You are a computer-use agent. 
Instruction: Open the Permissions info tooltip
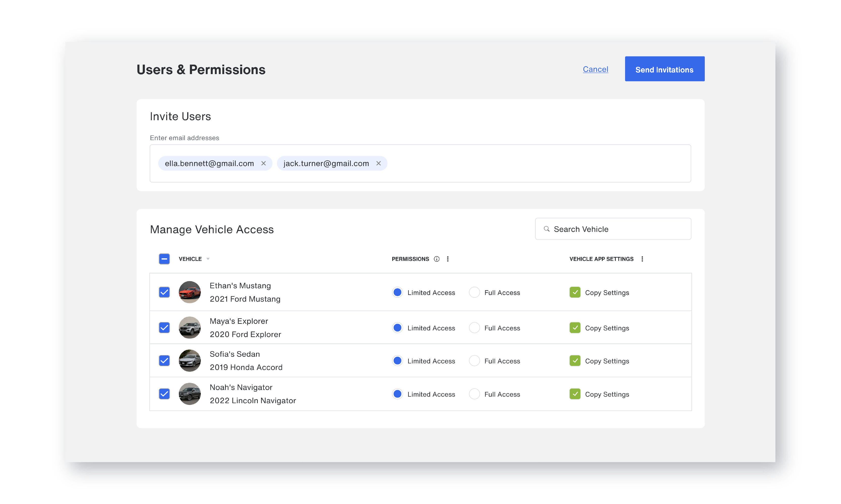pos(437,259)
